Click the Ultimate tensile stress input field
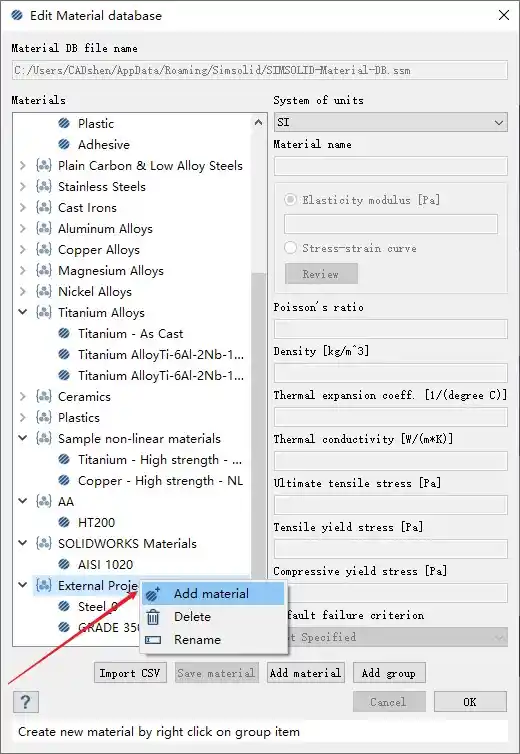Screen dimensions: 520x754 pyautogui.click(x=391, y=505)
